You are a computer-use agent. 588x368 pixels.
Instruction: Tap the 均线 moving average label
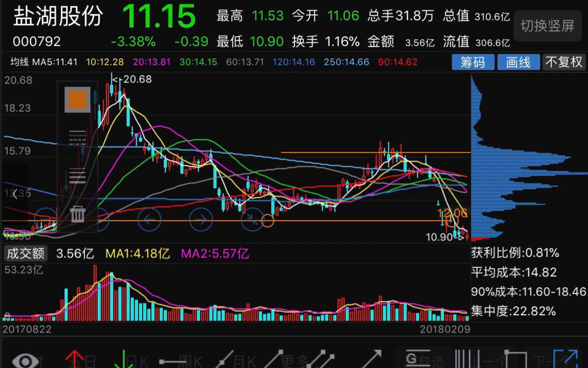(x=19, y=62)
